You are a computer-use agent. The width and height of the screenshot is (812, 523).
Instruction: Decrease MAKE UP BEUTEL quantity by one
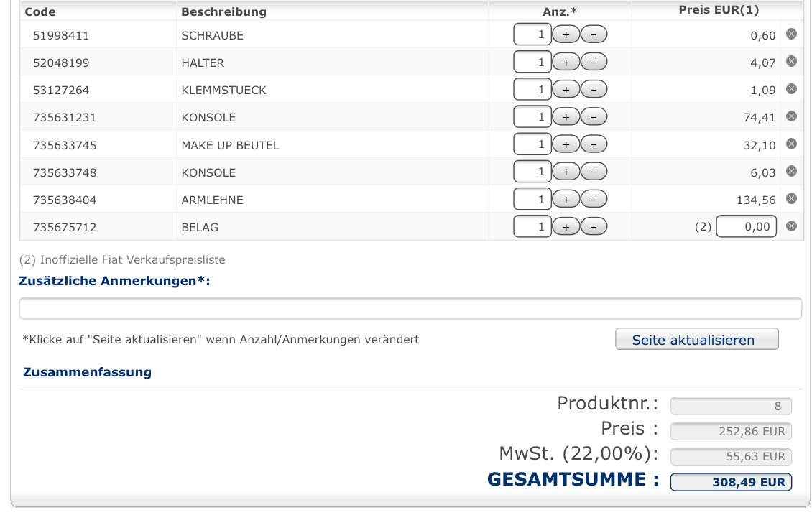[x=594, y=145]
